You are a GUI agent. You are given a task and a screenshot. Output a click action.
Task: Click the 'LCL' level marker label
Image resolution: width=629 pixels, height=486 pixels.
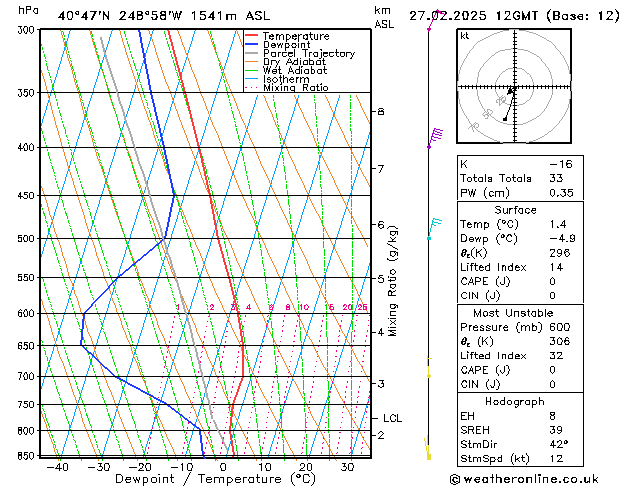[x=392, y=418]
